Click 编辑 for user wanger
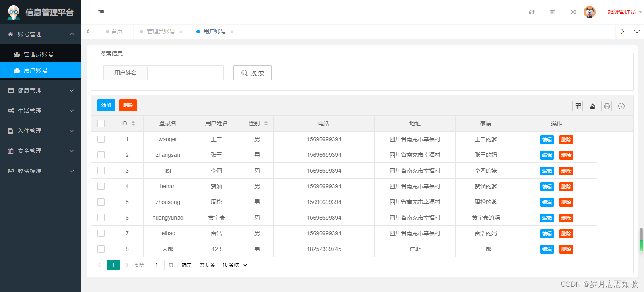Screen dimensions: 644x292 pyautogui.click(x=547, y=140)
